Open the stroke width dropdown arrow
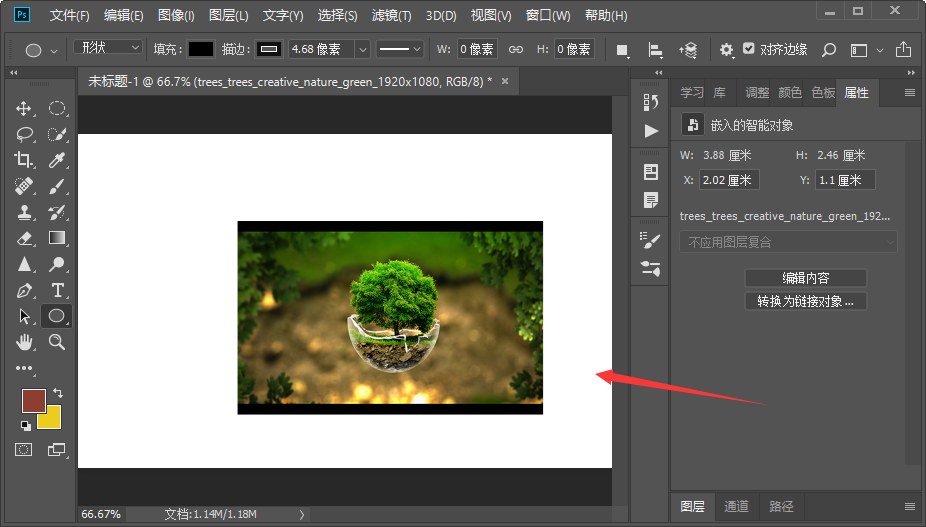This screenshot has height=527, width=926. tap(363, 50)
